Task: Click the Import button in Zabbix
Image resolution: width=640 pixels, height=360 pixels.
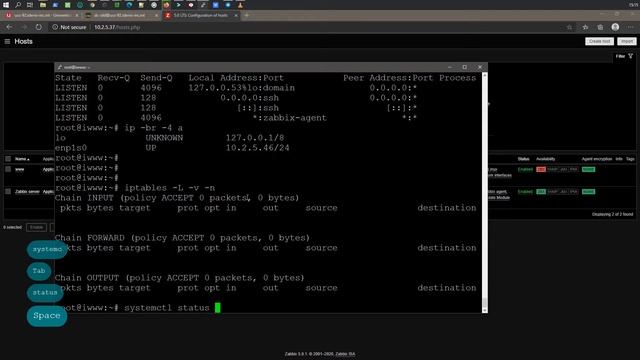Action: pos(627,41)
